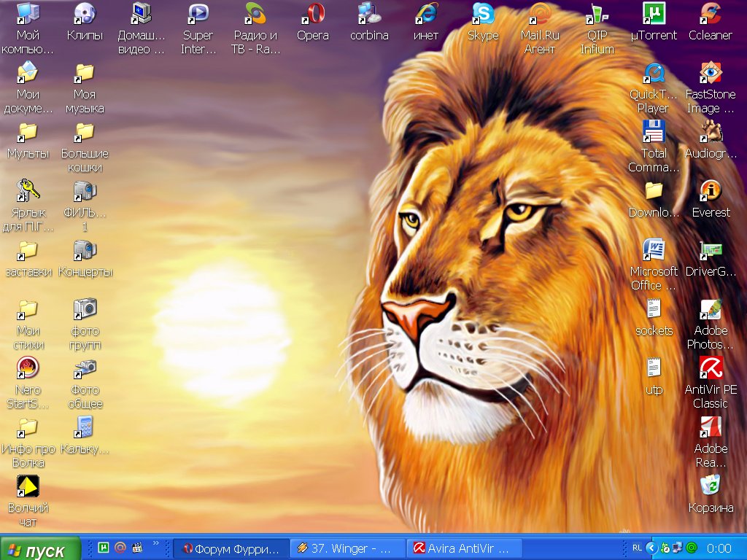Open the Adobe Reader shortcut

(711, 427)
